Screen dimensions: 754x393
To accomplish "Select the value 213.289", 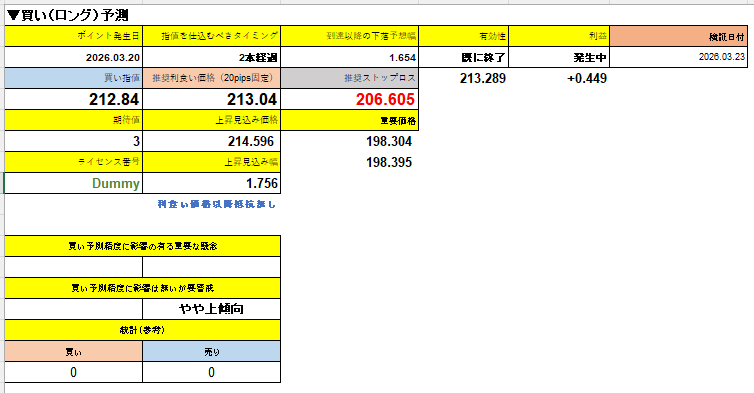I will (x=482, y=78).
